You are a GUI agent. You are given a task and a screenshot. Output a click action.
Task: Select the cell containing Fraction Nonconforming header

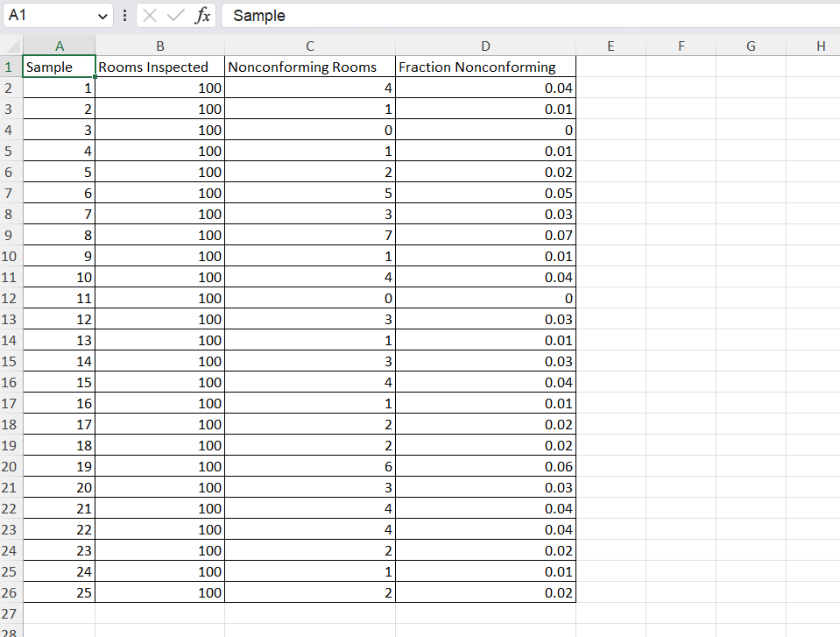tap(485, 67)
